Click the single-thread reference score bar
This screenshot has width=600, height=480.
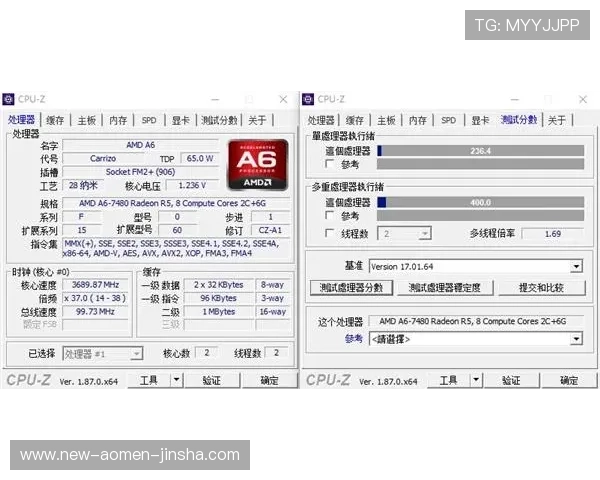point(481,164)
